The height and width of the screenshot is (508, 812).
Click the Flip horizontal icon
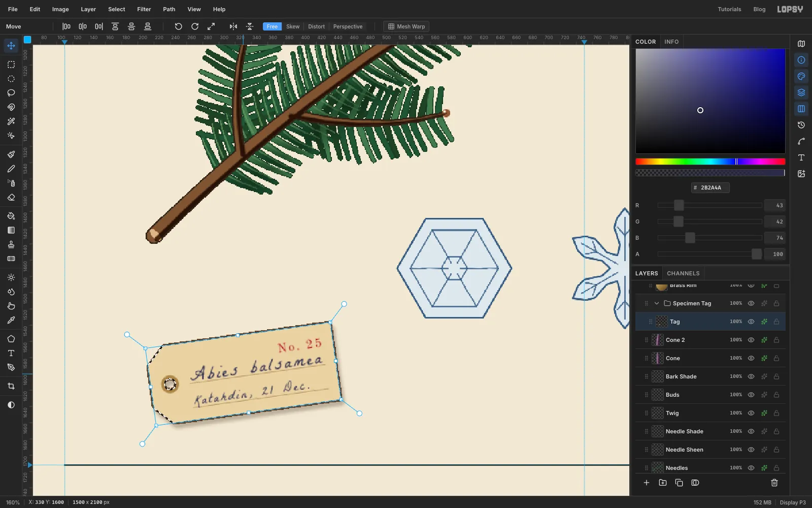(233, 26)
